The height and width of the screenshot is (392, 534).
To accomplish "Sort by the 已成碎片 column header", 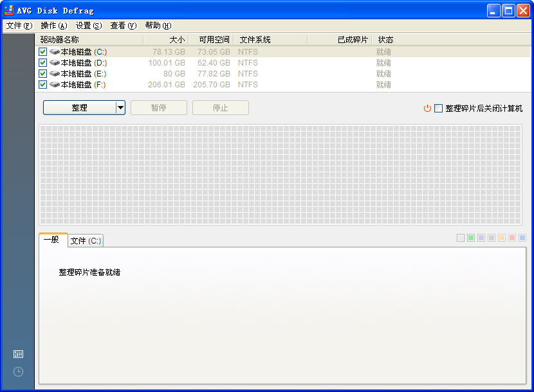I will pos(340,40).
